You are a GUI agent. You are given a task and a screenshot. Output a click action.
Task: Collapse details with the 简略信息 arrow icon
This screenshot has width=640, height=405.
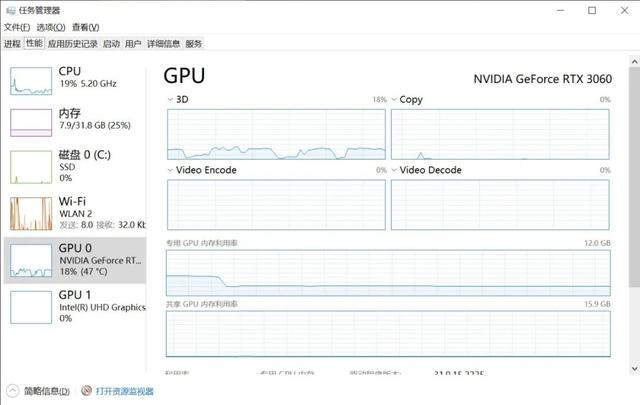click(12, 391)
